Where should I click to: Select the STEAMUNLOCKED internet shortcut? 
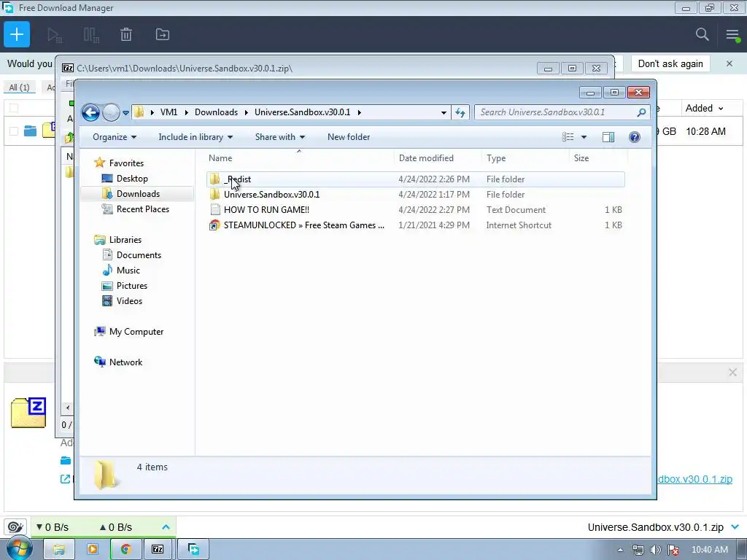(x=415, y=225)
